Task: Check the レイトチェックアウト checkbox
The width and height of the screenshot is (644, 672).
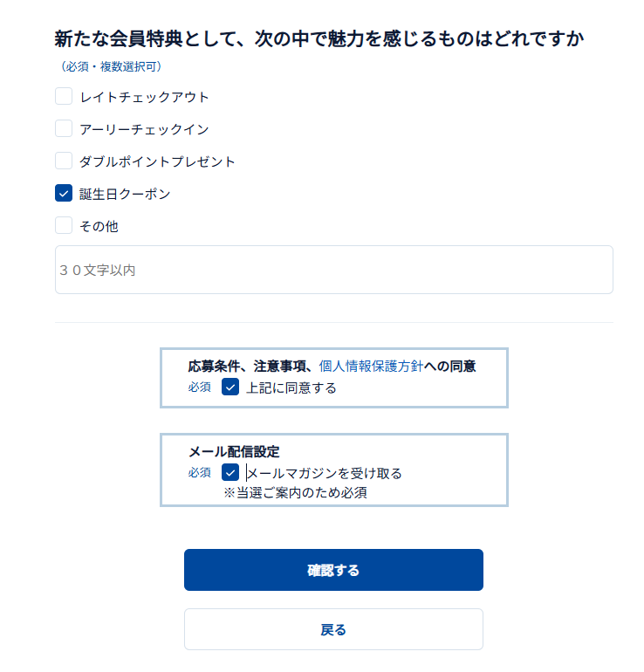Action: pyautogui.click(x=64, y=97)
